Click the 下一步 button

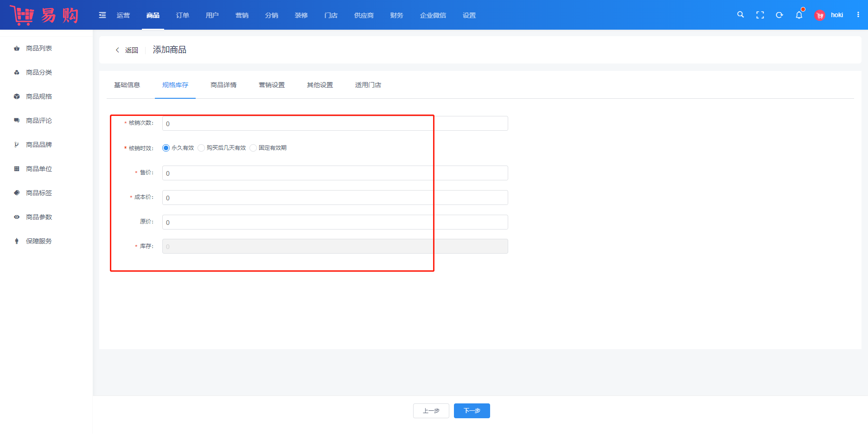[472, 411]
